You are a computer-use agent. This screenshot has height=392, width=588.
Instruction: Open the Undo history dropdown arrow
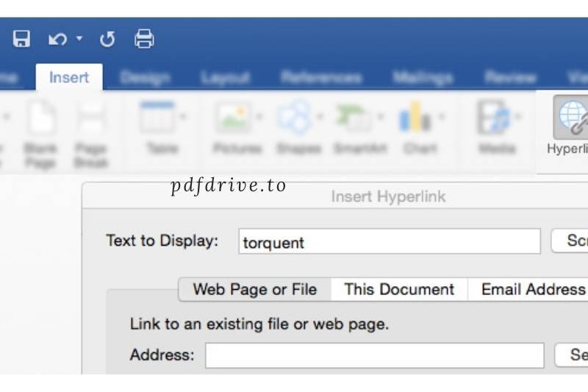point(79,38)
